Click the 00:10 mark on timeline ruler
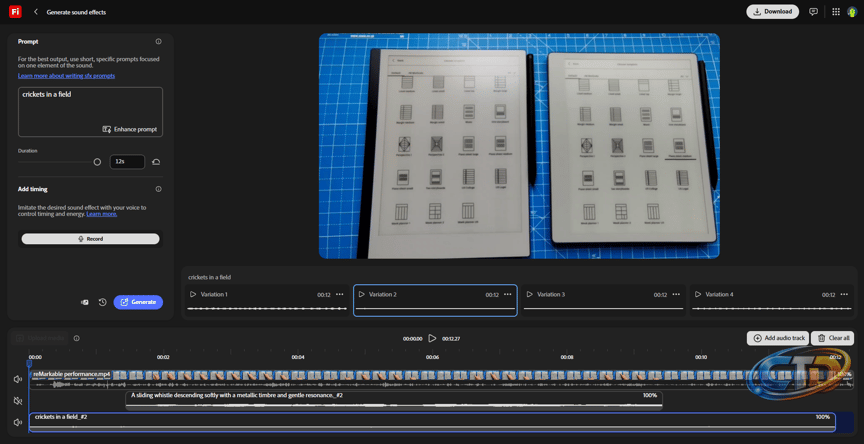Image resolution: width=864 pixels, height=444 pixels. [701, 357]
